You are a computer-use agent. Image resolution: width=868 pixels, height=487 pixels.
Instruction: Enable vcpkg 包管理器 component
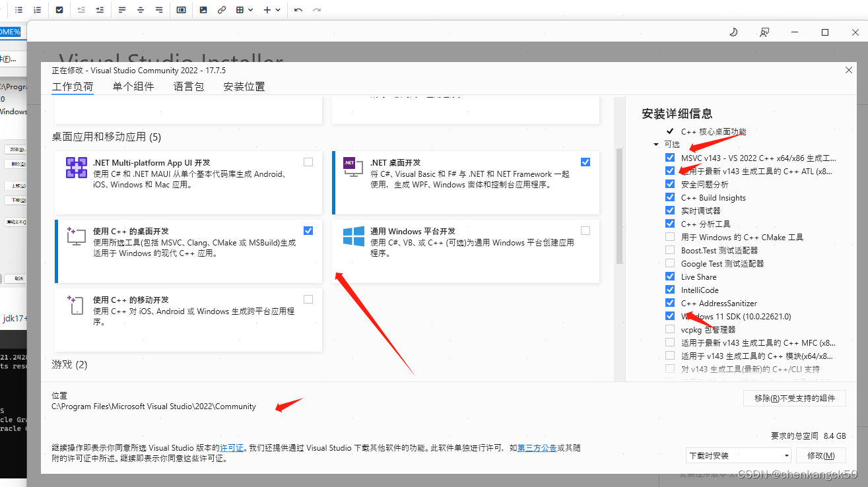pyautogui.click(x=670, y=329)
